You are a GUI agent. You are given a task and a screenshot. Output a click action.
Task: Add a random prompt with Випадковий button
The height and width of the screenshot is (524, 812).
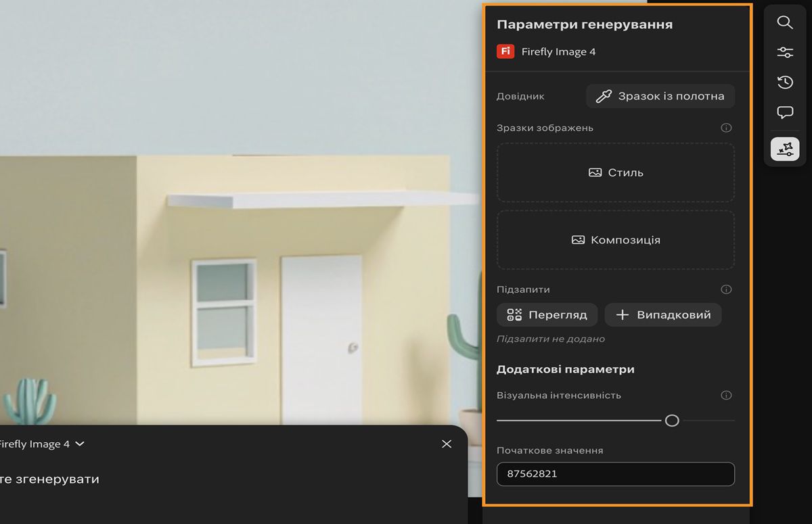pos(662,314)
